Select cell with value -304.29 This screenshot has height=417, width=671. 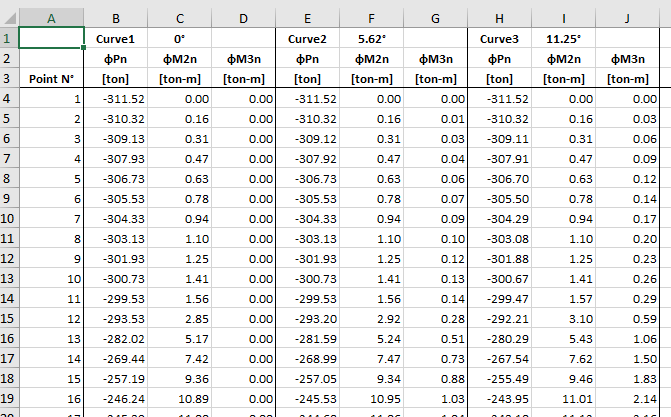[499, 218]
